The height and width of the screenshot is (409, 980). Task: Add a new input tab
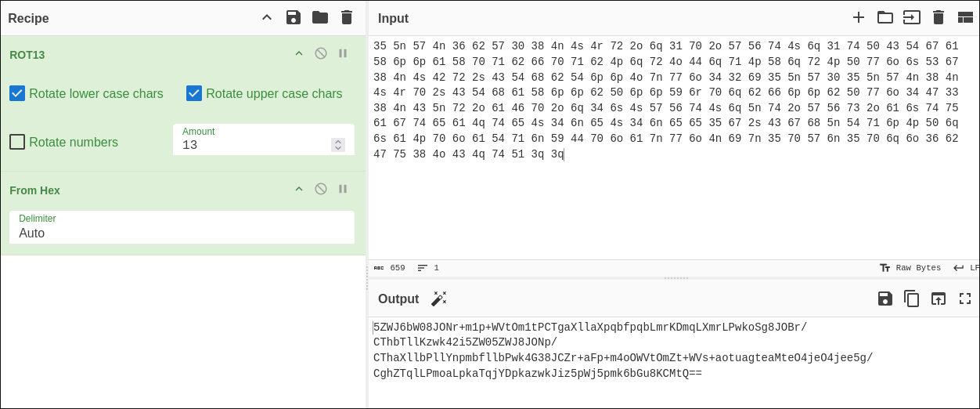tap(859, 17)
